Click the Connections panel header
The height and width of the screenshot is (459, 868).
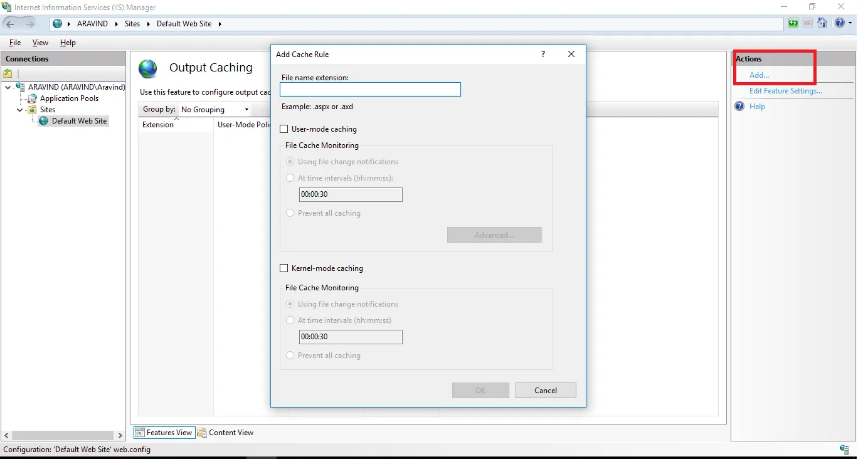(63, 59)
